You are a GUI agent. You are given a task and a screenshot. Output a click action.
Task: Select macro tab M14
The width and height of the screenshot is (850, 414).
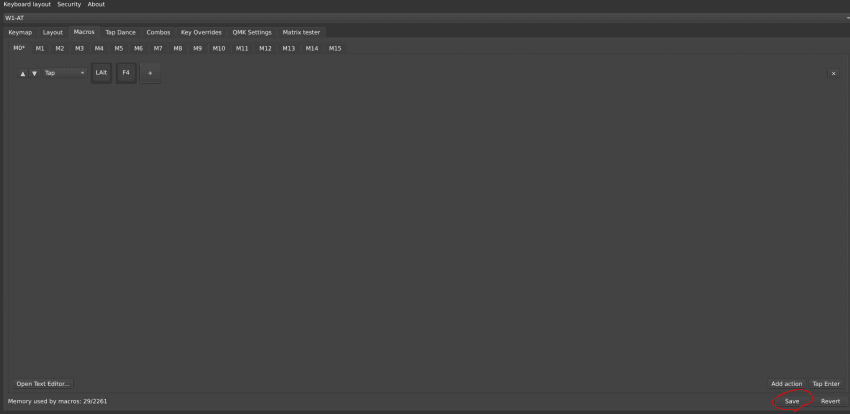312,49
